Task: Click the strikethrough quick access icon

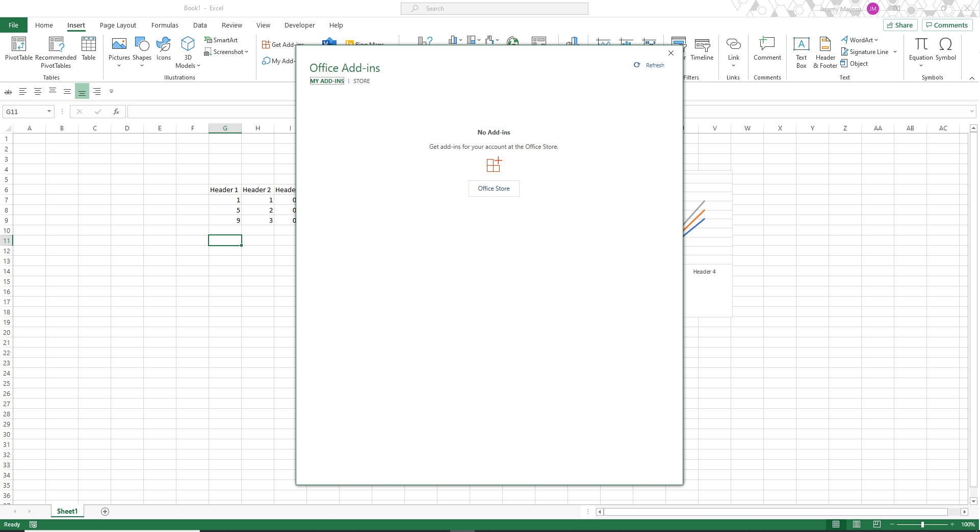Action: 8,92
